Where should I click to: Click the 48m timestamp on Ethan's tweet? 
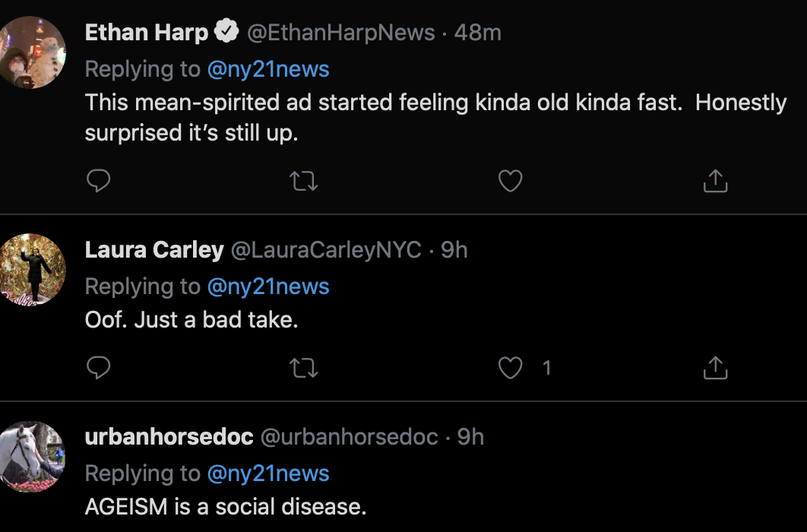coord(478,33)
